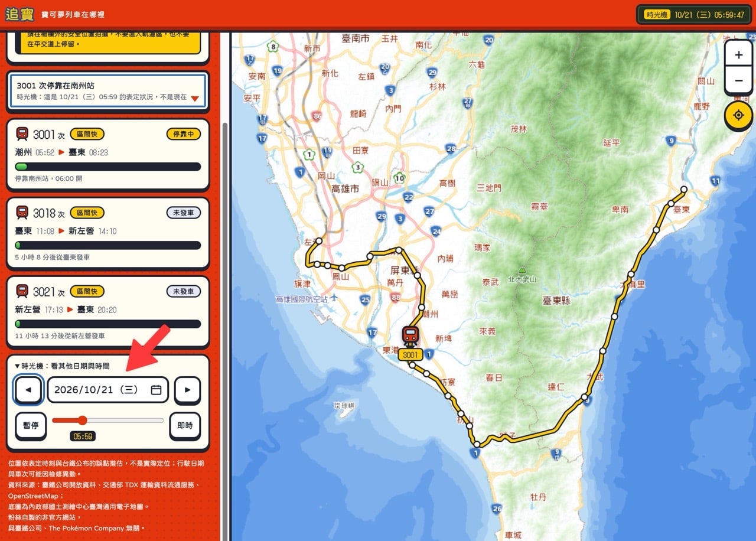This screenshot has width=756, height=541.
Task: Click the 高雄市 label on the map
Action: pos(345,190)
